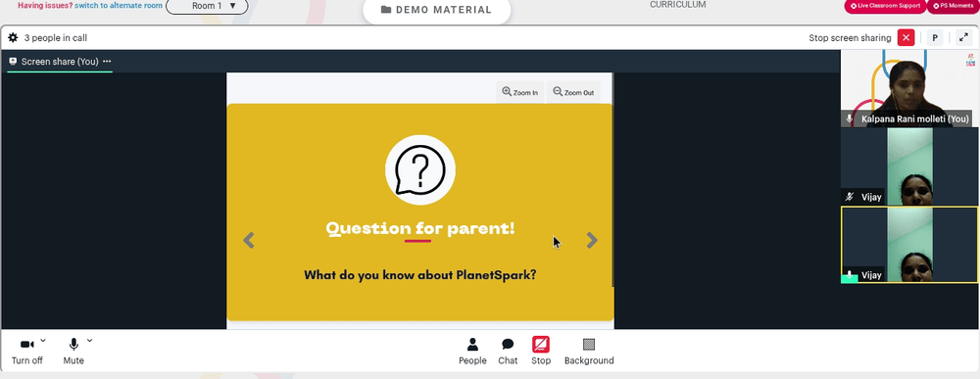Click What do you know about PlanetSpark? text
The width and height of the screenshot is (980, 379).
tap(420, 275)
